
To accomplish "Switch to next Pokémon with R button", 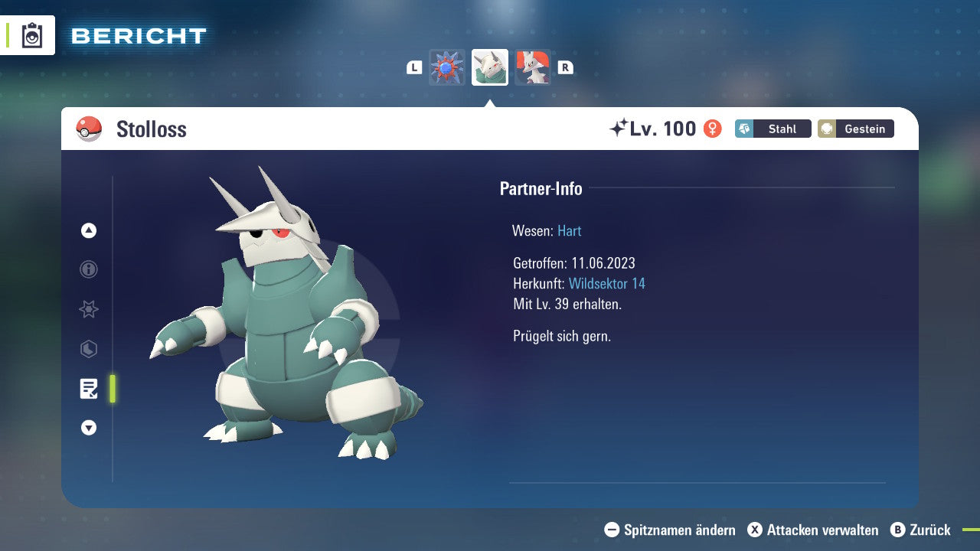I will tap(565, 67).
